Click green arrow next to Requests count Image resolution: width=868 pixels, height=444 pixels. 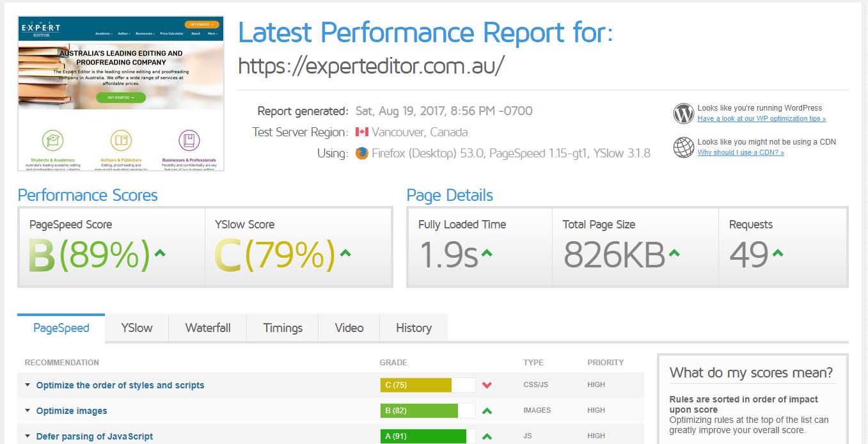coord(778,253)
